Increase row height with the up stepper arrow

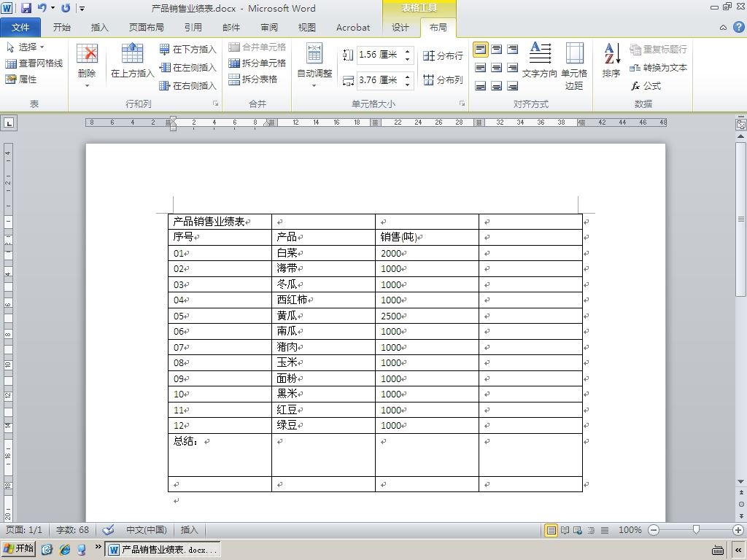click(407, 51)
